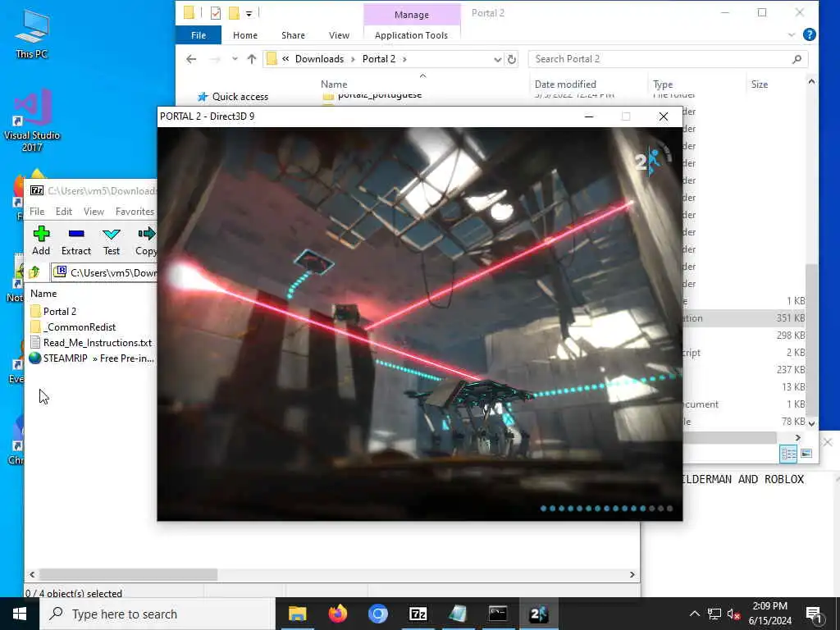840x630 pixels.
Task: Click the Test button in 7-Zip
Action: [x=112, y=240]
